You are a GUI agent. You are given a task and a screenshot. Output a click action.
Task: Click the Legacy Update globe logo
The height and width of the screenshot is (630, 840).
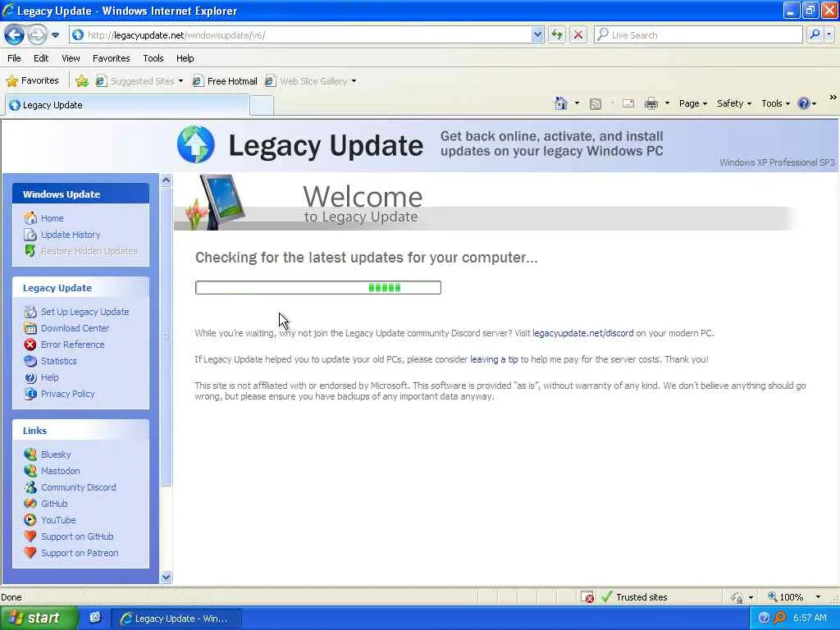pos(196,144)
